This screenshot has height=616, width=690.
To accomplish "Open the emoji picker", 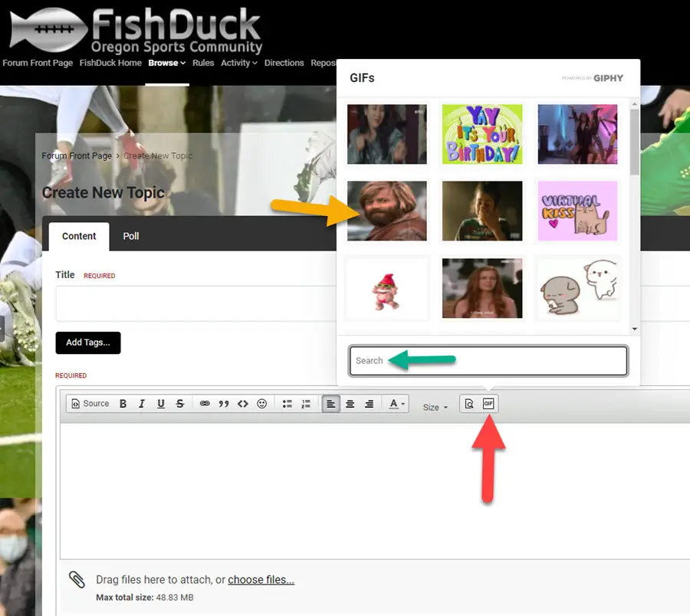I will click(261, 404).
